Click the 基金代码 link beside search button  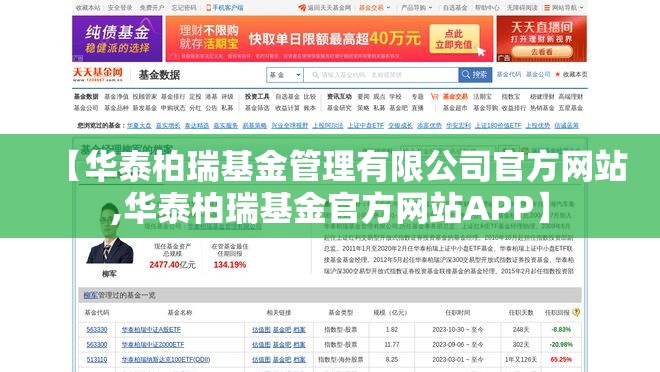click(509, 74)
